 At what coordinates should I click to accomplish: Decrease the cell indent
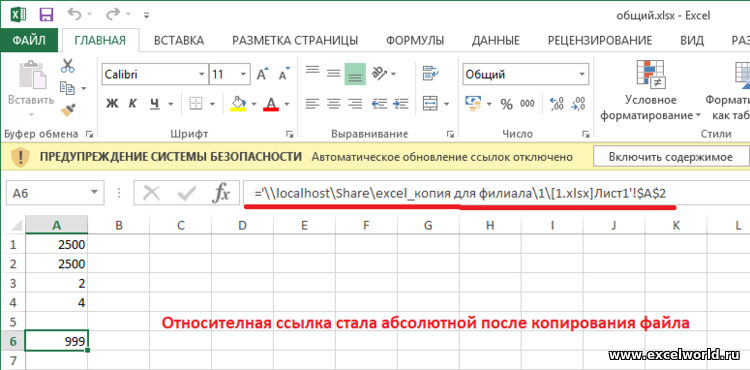pyautogui.click(x=380, y=103)
